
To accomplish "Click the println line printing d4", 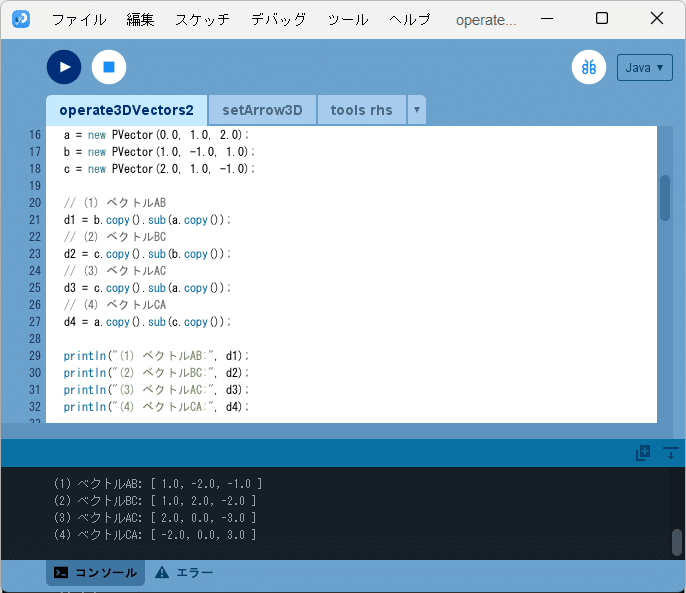I will pyautogui.click(x=156, y=407).
